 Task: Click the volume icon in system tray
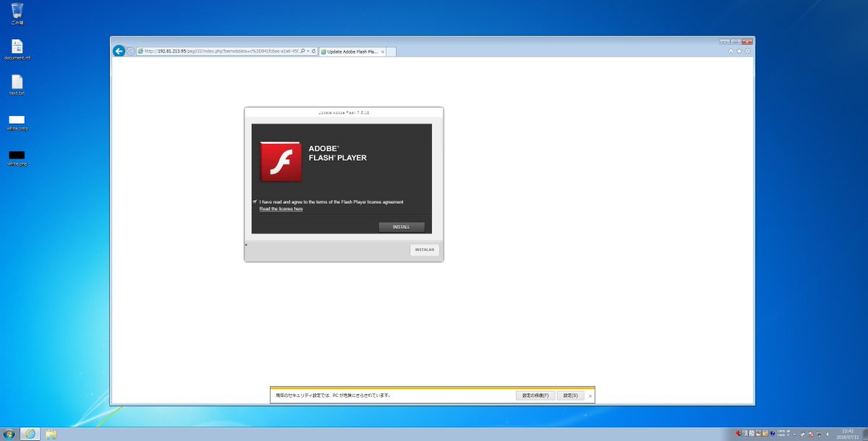coord(827,434)
